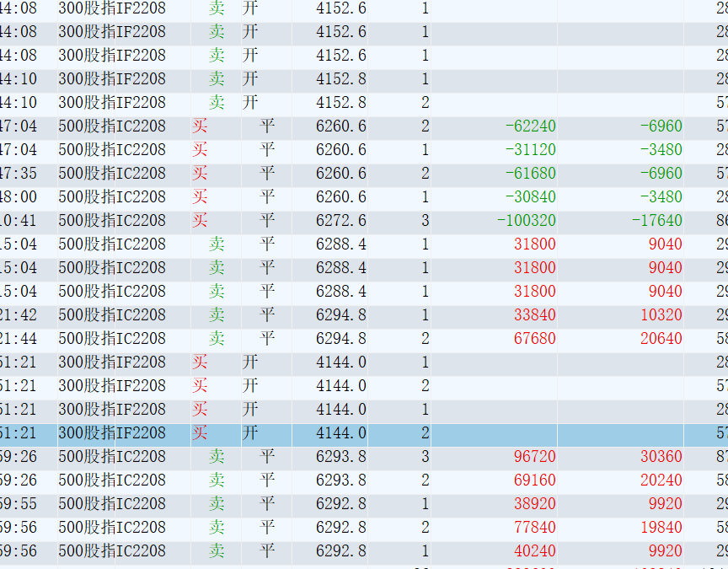Click the 38920 profit cell
728x569 pixels.
534,504
